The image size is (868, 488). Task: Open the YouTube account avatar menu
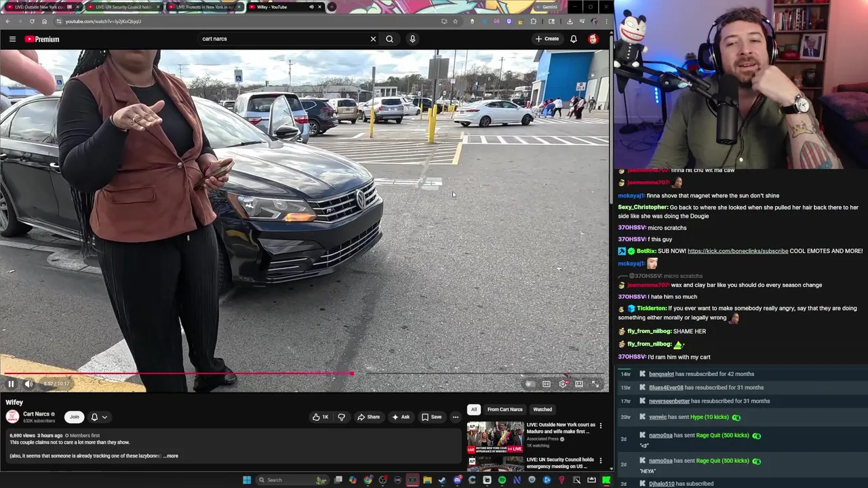point(593,39)
